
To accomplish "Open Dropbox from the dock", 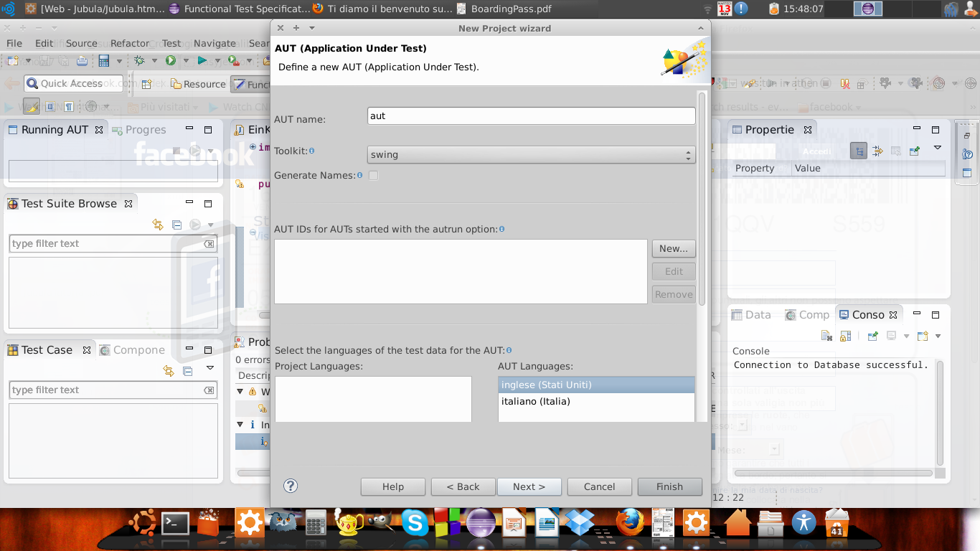I will tap(578, 522).
